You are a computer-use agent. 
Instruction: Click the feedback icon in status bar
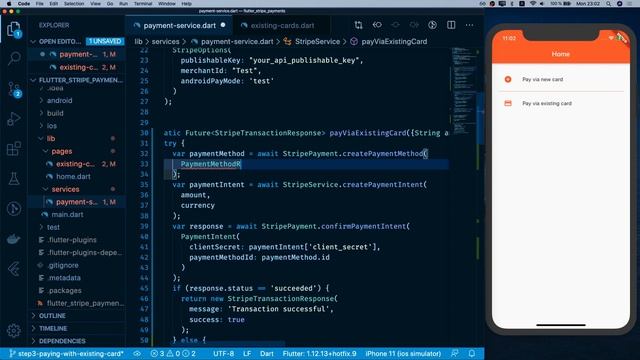click(x=454, y=353)
